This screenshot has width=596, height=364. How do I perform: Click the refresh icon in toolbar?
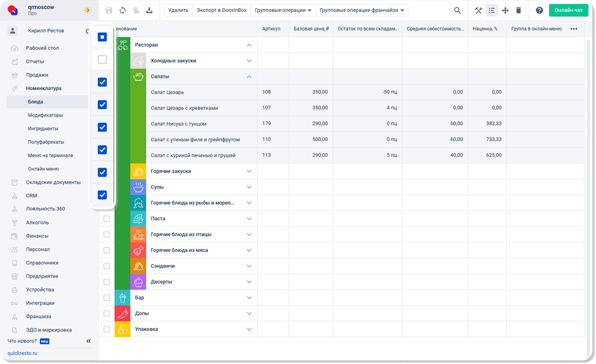(x=122, y=11)
